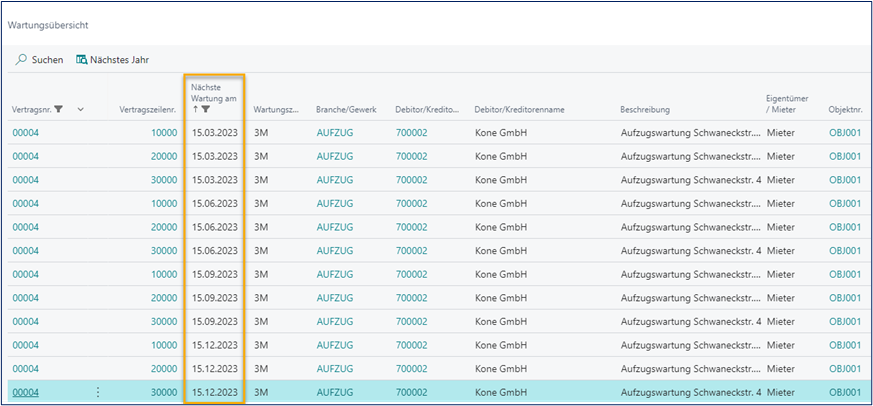Open line 10000 in the 15.12.2023 rows
Screen dimensions: 873x406
tap(164, 345)
